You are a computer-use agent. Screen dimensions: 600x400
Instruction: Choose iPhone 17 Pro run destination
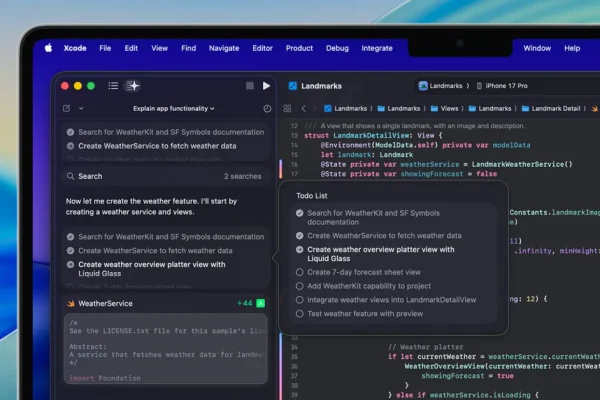tap(502, 86)
